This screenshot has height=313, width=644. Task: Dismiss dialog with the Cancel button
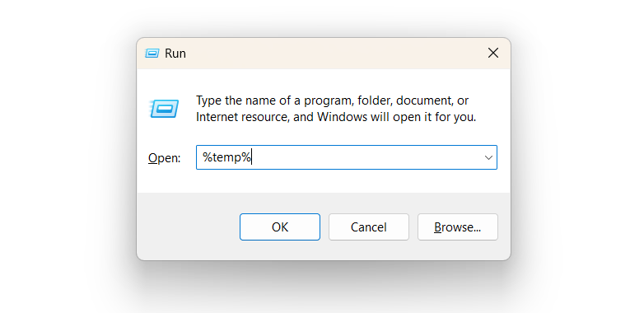368,227
